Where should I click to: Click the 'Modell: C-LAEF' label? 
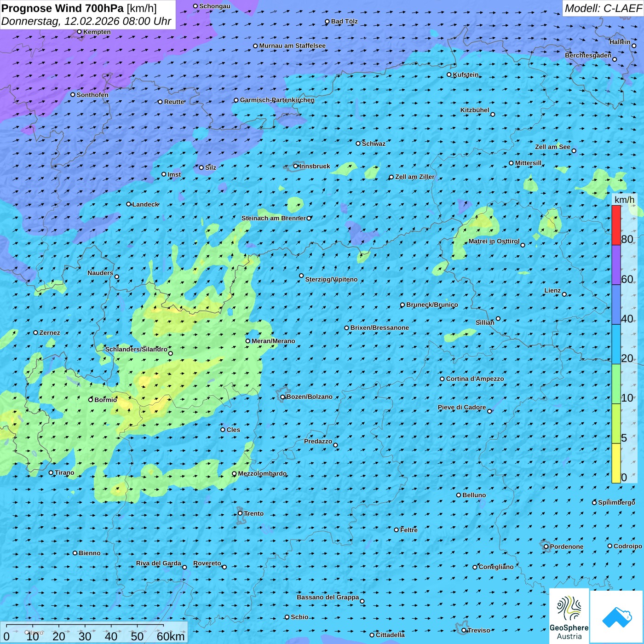pos(603,8)
